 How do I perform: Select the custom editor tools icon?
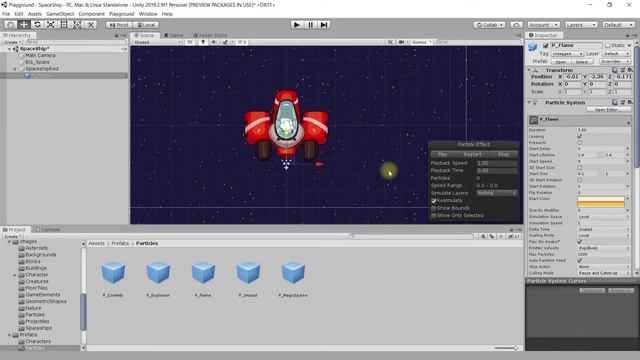tap(91, 24)
